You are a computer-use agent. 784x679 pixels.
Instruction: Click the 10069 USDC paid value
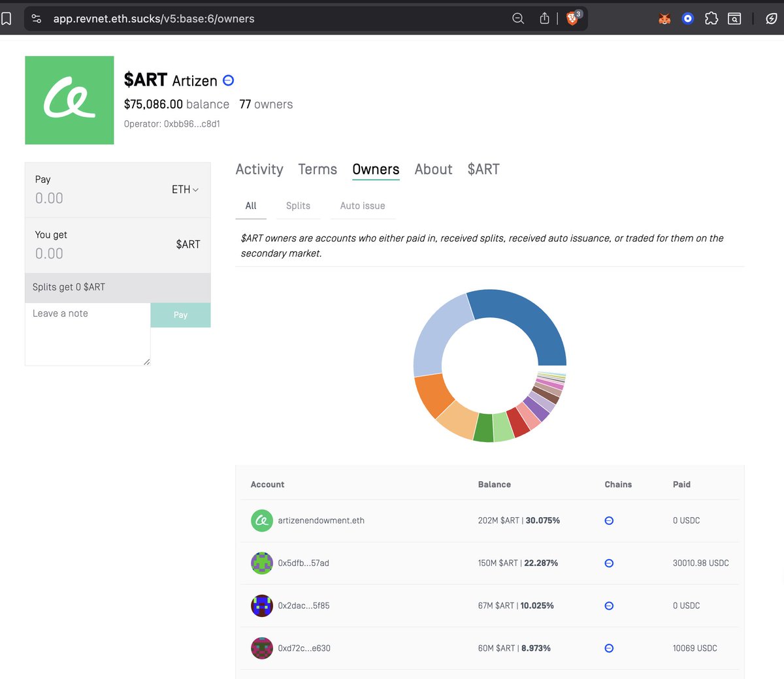(x=695, y=648)
